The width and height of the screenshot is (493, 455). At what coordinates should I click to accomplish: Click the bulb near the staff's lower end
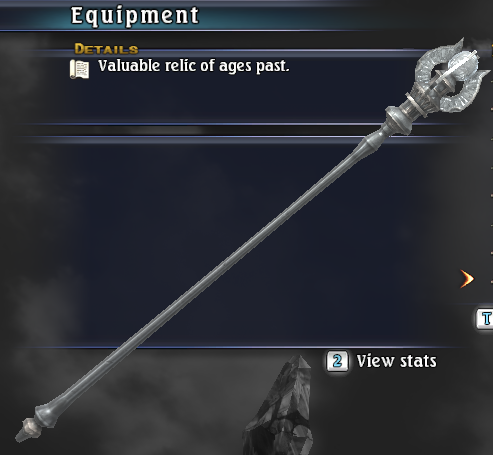[x=47, y=414]
